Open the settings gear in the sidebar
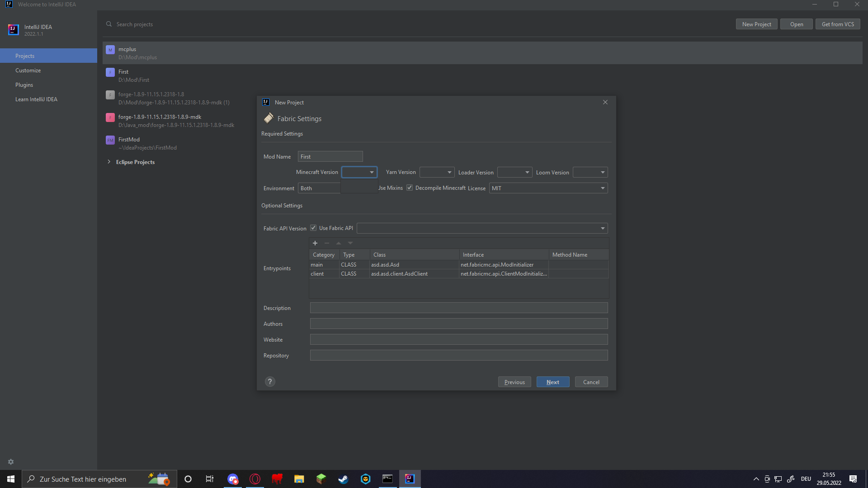The image size is (868, 488). (10, 461)
